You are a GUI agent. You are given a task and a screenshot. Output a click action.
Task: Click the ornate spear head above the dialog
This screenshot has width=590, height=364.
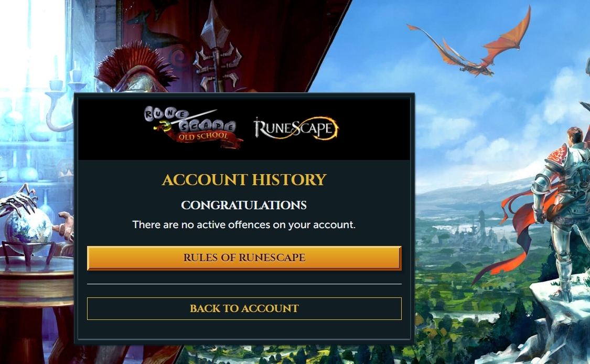click(217, 49)
